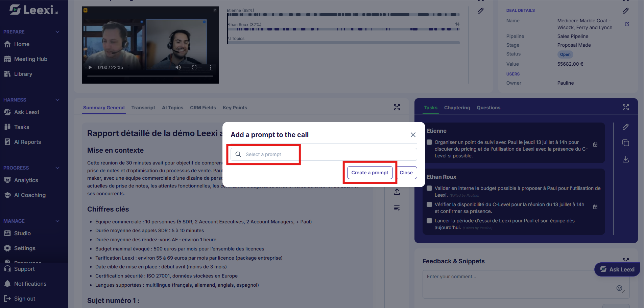This screenshot has height=308, width=644.
Task: Check 'Lancer la période d'essai' task
Action: (x=429, y=221)
